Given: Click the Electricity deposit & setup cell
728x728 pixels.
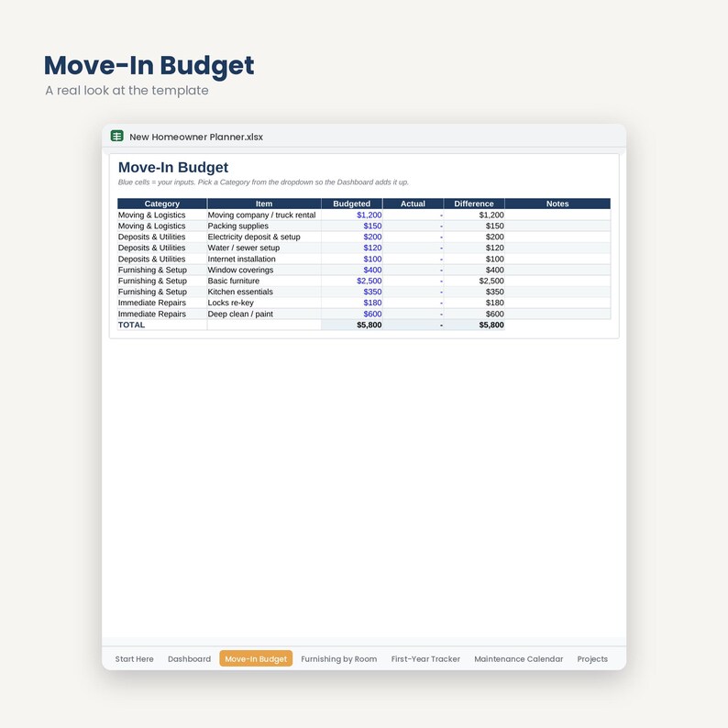Looking at the screenshot, I should coord(264,237).
